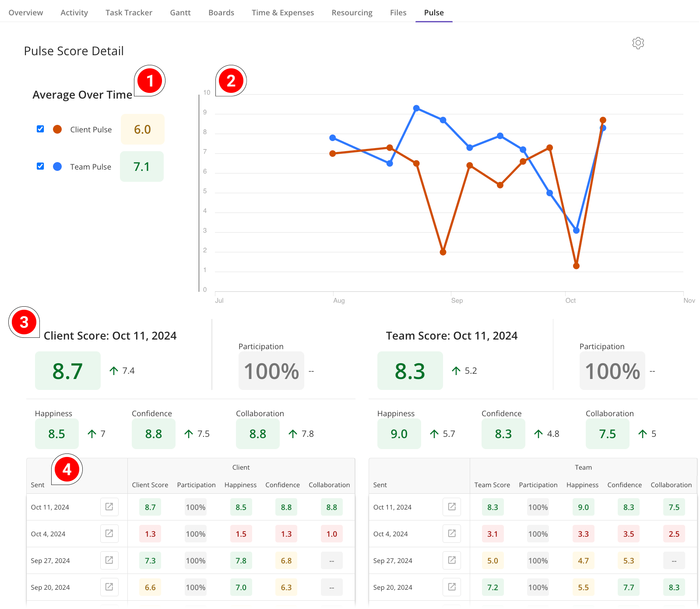
Task: Switch to the Gantt tab
Action: [x=180, y=13]
